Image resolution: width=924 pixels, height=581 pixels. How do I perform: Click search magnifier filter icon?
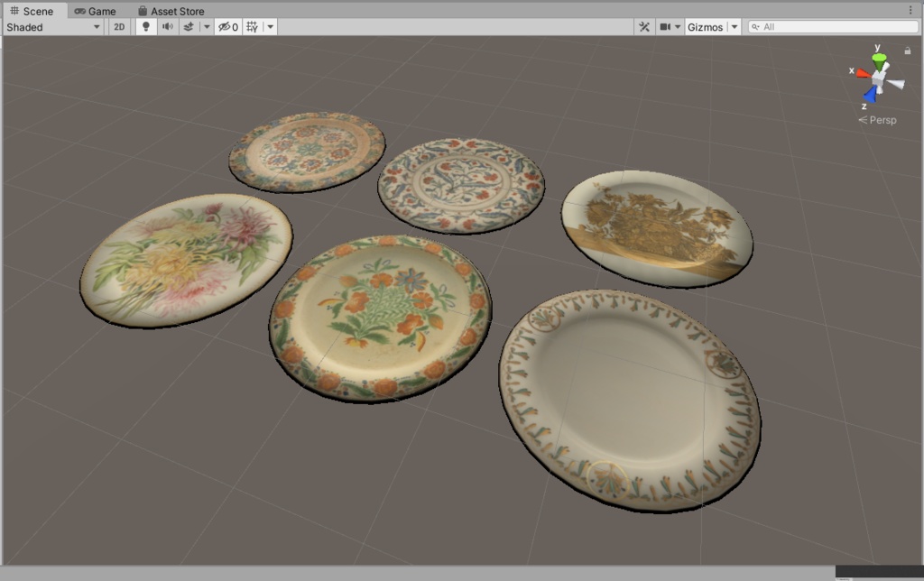tap(755, 27)
